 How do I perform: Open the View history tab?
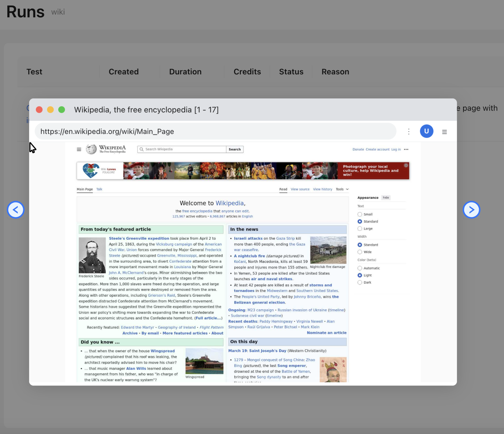pyautogui.click(x=323, y=189)
